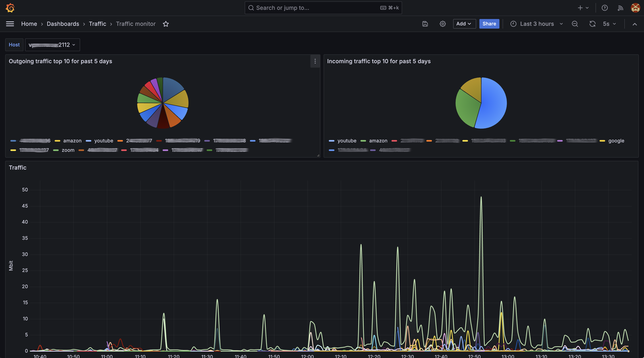Expand the 5s refresh interval dropdown

click(x=609, y=24)
